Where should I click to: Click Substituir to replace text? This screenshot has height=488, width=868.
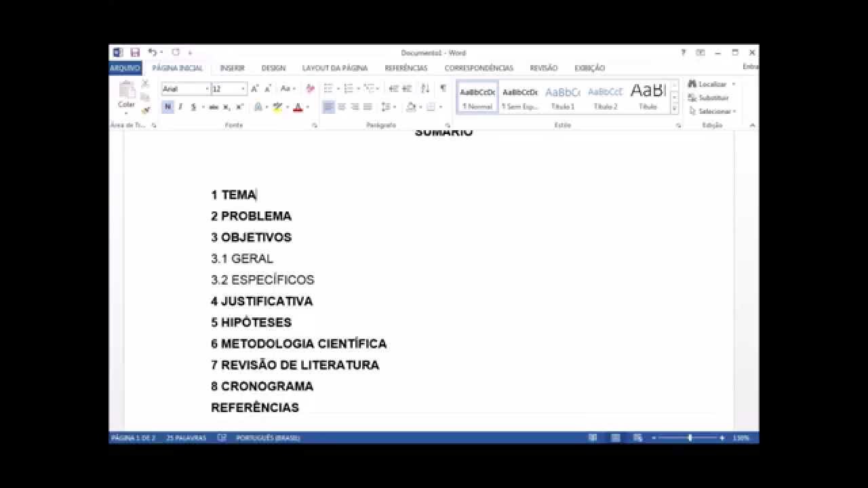click(709, 98)
